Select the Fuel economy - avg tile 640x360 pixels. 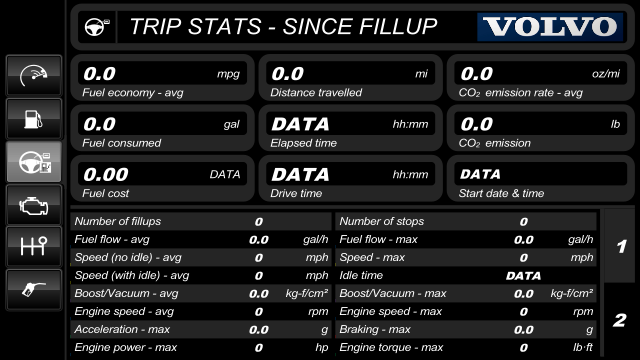pos(162,78)
